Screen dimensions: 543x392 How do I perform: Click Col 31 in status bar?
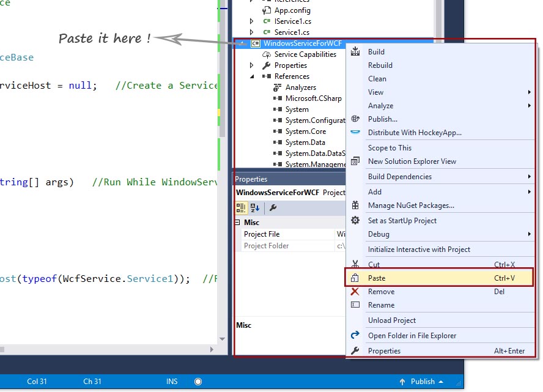coord(37,382)
